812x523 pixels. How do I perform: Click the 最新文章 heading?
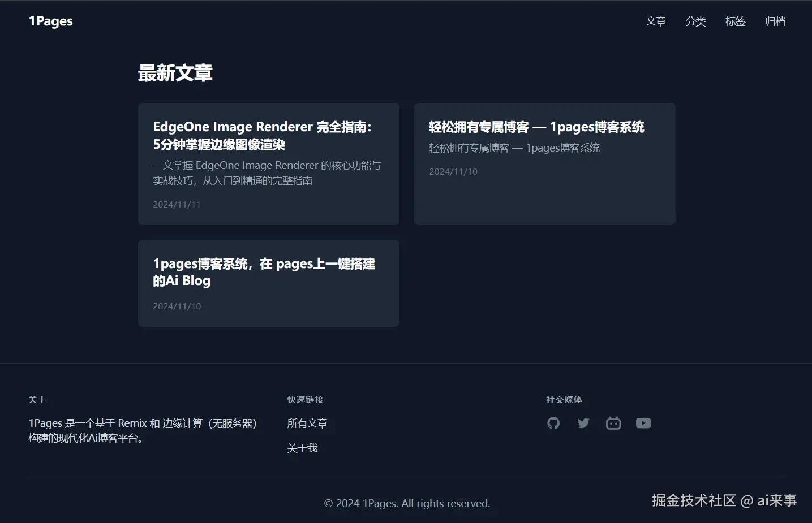tap(175, 73)
